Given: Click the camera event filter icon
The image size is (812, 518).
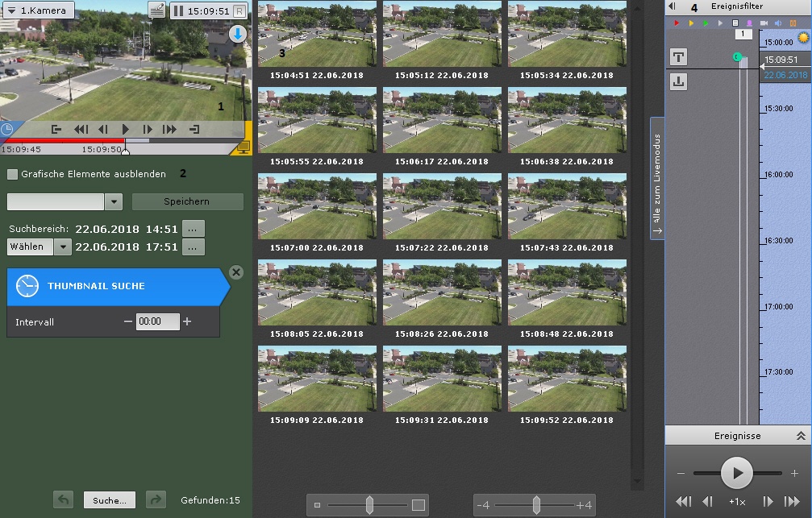Looking at the screenshot, I should [764, 23].
